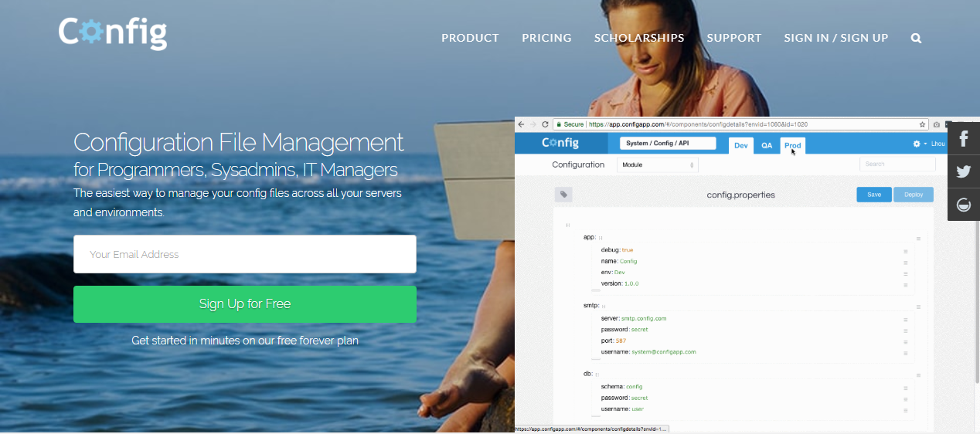Open SIGN IN / SIGN UP

pyautogui.click(x=836, y=38)
